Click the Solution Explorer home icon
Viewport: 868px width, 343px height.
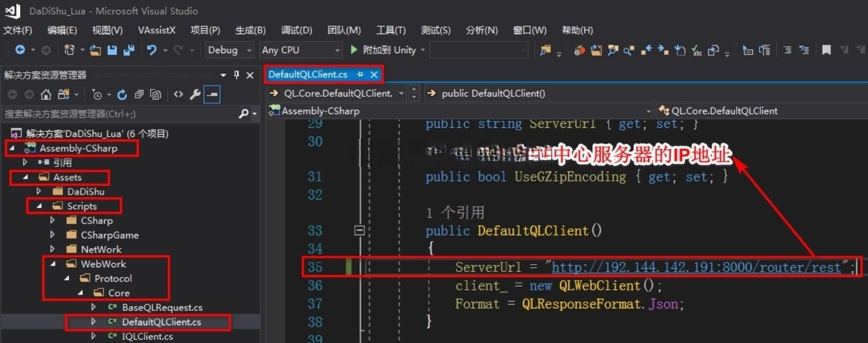[x=46, y=95]
